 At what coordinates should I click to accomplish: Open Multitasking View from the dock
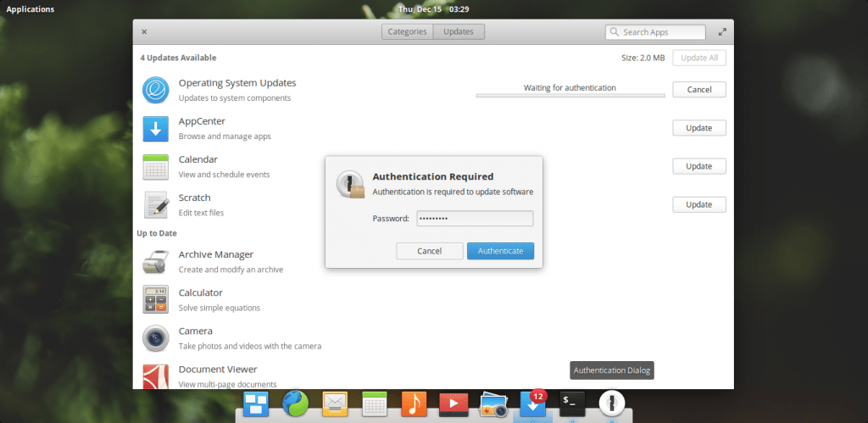click(256, 404)
